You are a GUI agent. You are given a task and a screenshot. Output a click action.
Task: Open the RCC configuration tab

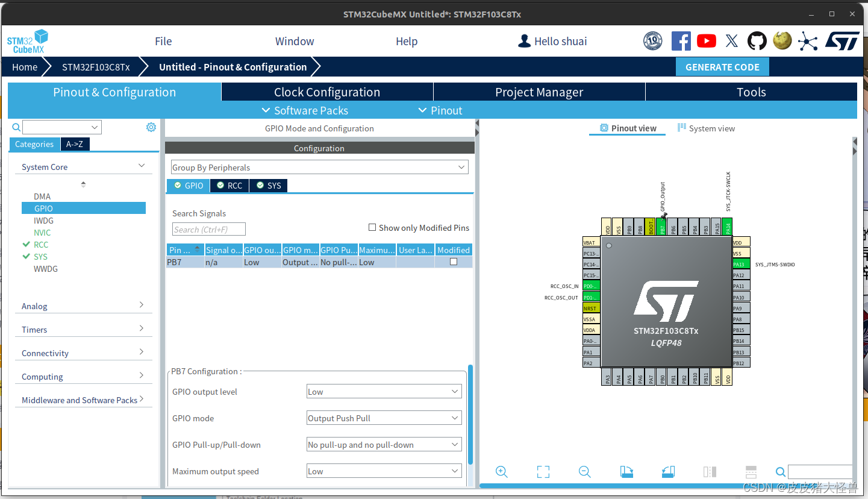[229, 186]
